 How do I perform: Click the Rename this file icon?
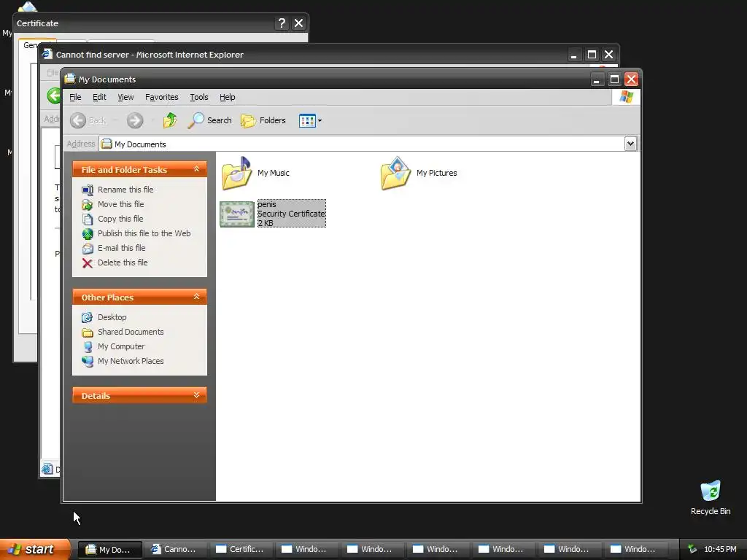[88, 190]
